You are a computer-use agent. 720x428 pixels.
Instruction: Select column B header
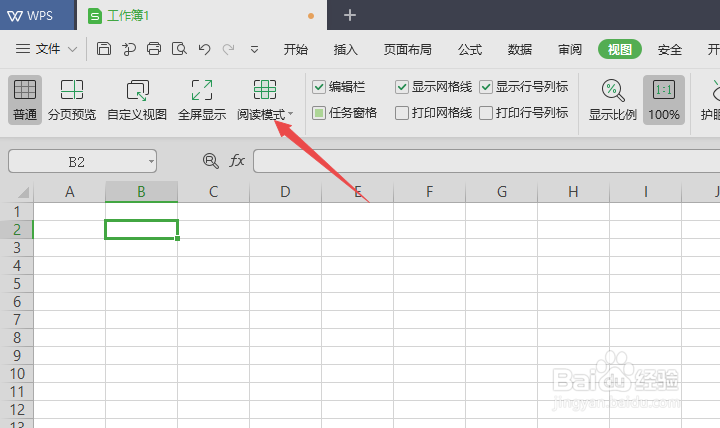pos(141,191)
